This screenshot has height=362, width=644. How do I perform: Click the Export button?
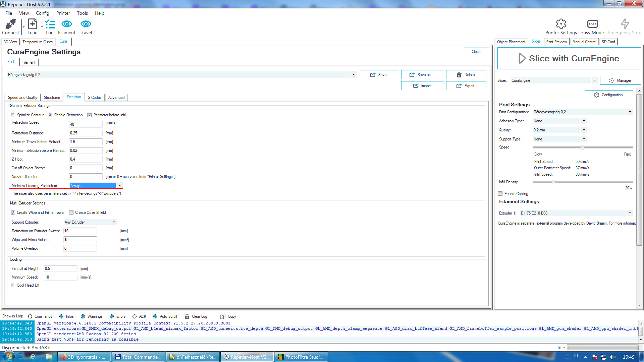point(466,86)
